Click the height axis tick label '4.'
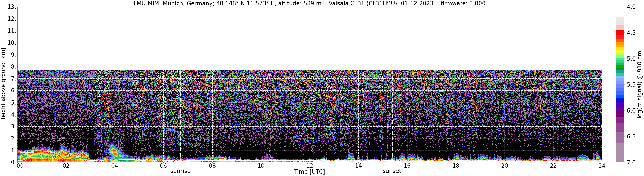The width and height of the screenshot is (644, 176). tap(13, 115)
